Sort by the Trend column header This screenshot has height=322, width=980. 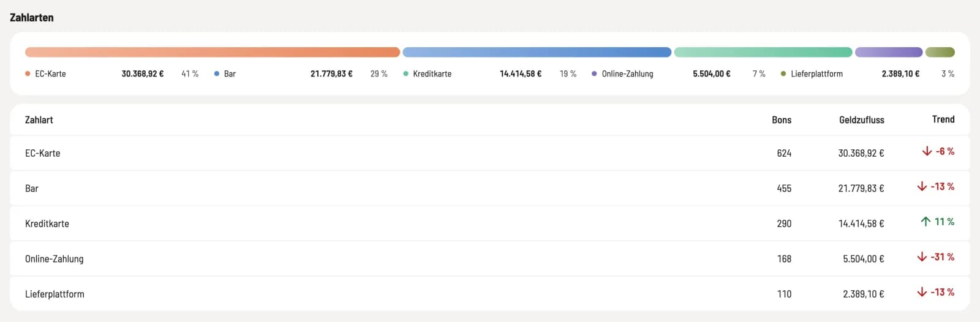coord(943,119)
